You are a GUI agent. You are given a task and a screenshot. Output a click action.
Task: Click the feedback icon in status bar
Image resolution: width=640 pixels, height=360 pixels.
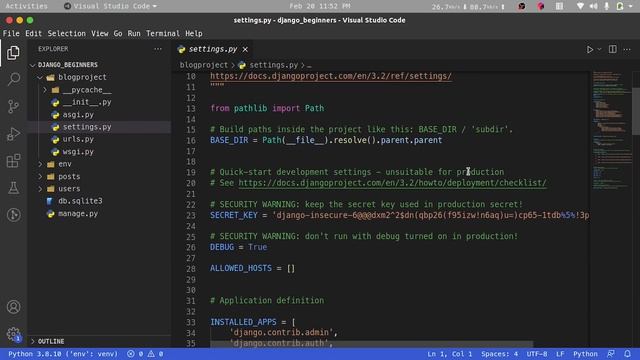click(611, 354)
